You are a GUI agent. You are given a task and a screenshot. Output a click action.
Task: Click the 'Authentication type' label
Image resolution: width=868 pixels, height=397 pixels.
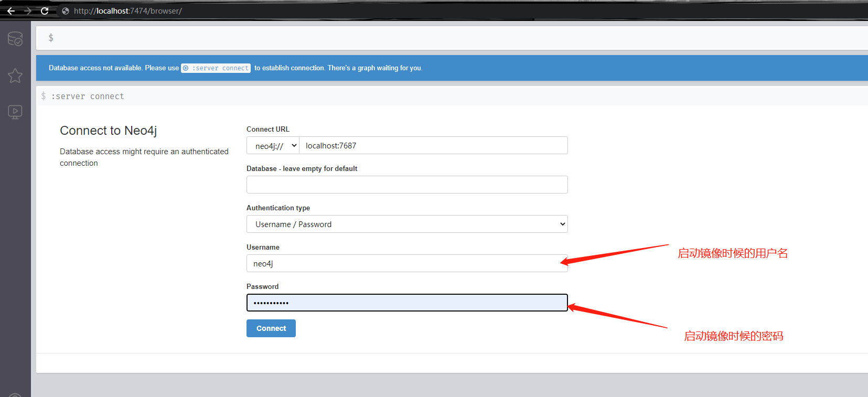278,208
